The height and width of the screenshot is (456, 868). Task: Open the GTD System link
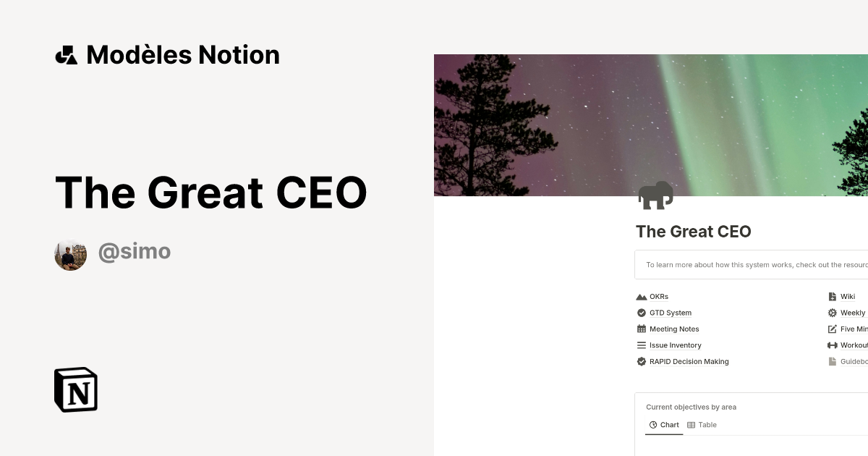tap(670, 313)
